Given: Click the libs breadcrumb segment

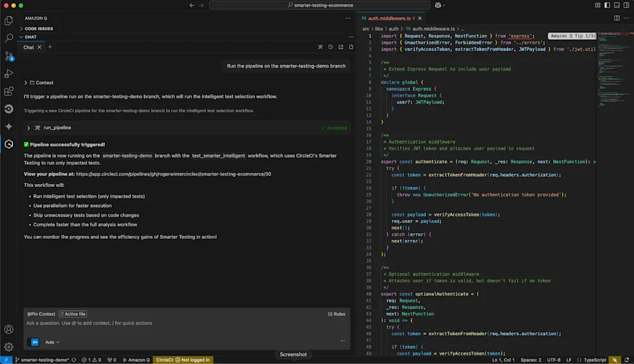Looking at the screenshot, I should tap(379, 28).
